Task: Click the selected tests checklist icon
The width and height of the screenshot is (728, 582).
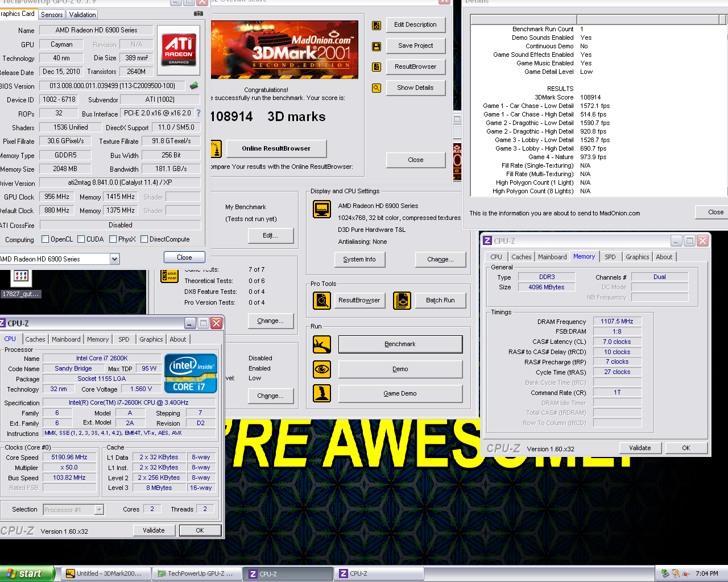Action: (x=169, y=276)
